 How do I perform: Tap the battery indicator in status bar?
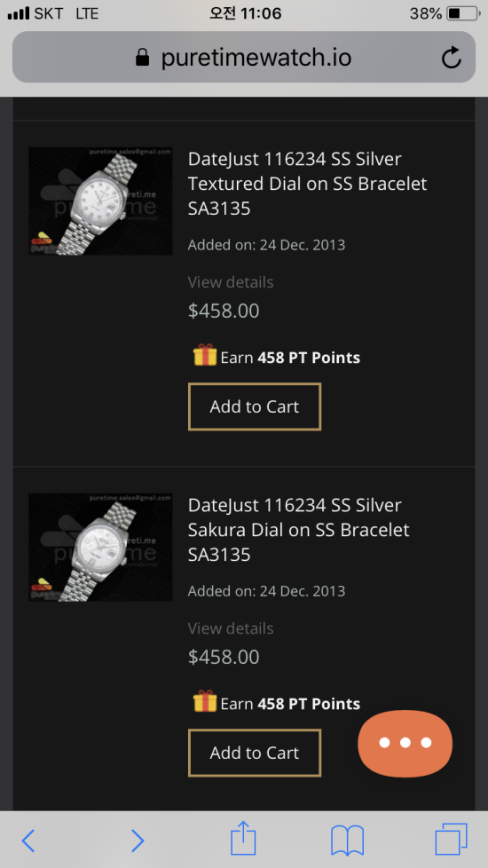(x=462, y=13)
